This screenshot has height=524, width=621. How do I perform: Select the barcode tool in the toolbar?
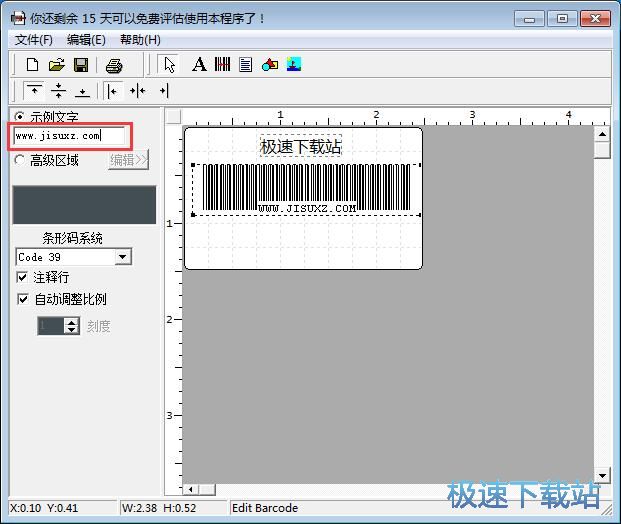coord(222,65)
